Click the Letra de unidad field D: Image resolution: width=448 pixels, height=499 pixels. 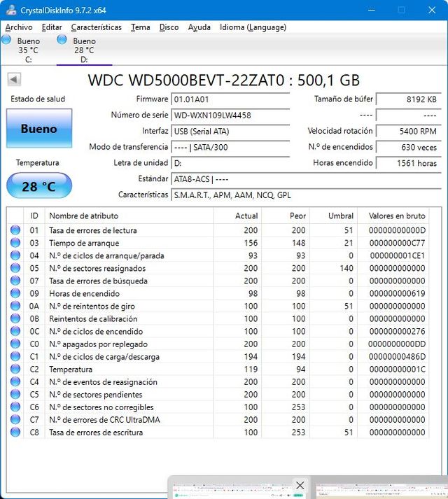[230, 163]
